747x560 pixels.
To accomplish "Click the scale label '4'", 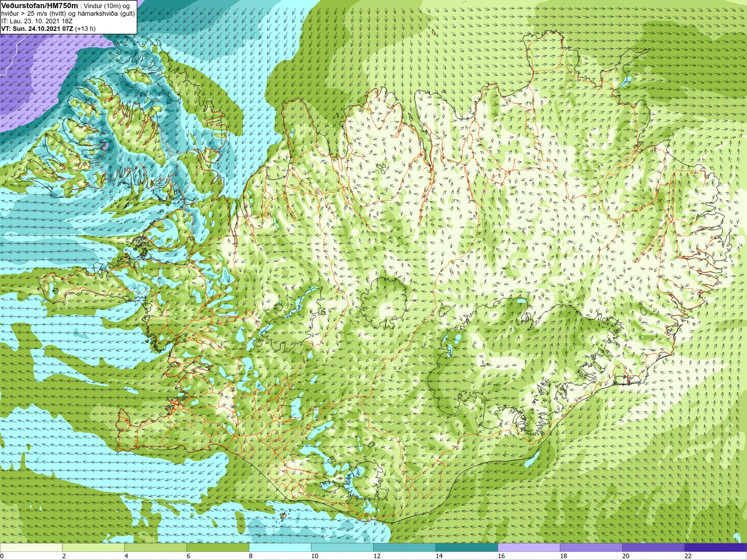I will tap(126, 556).
